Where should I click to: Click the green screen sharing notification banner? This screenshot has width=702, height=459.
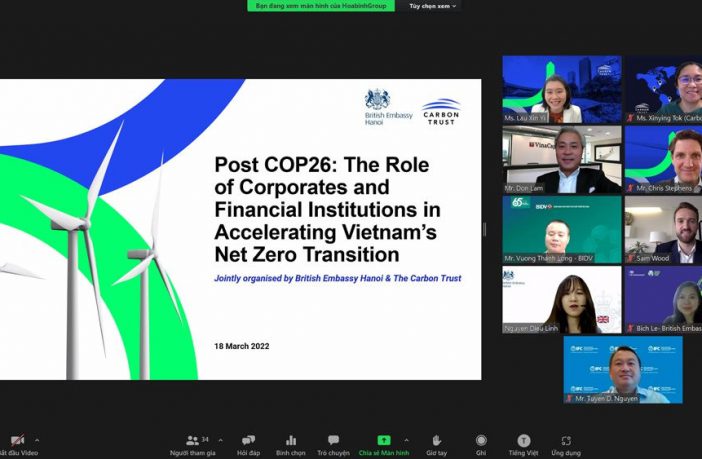(x=320, y=6)
